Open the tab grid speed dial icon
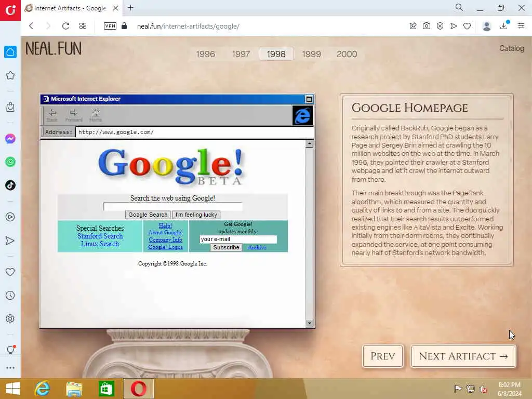This screenshot has height=399, width=532. [83, 26]
